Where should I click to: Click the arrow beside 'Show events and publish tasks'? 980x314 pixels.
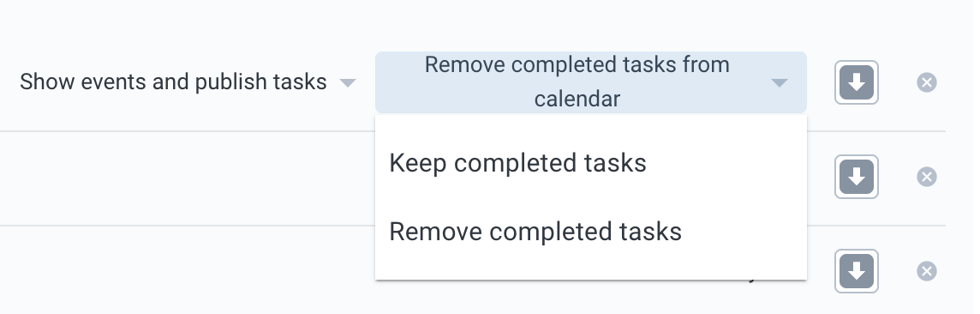coord(348,82)
